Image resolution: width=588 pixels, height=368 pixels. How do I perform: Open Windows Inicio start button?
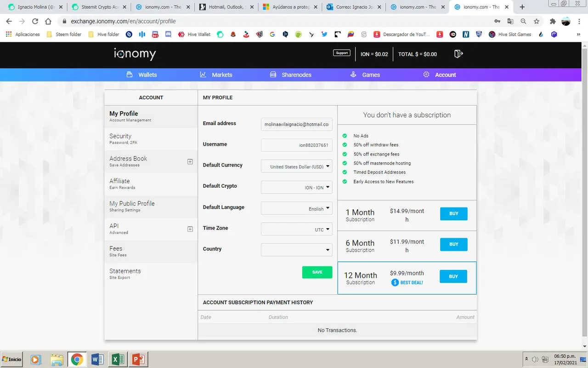12,359
